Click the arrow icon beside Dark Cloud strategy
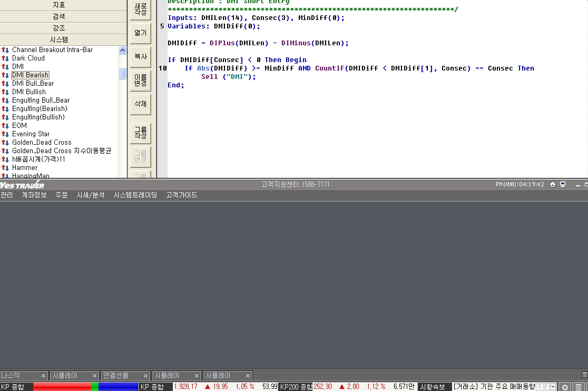Screen dimensions: 588x391 click(x=5, y=58)
